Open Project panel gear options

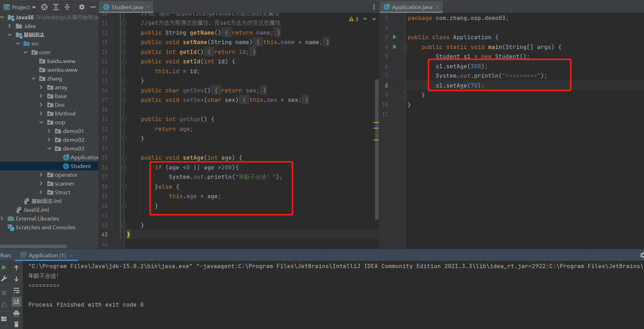click(82, 7)
